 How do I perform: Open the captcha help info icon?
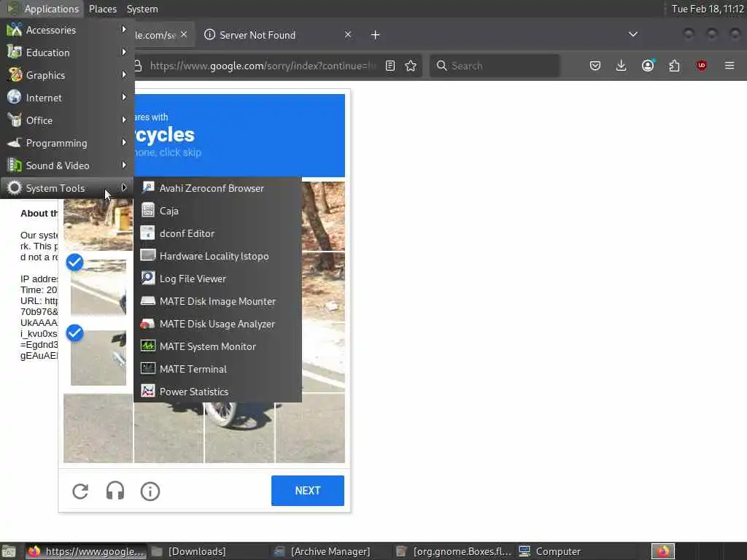click(150, 491)
